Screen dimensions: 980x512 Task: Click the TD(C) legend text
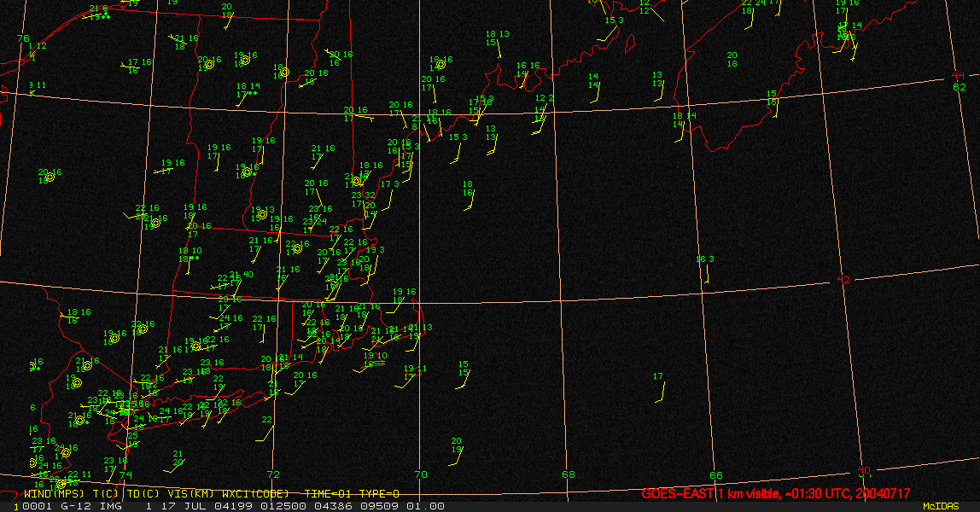[x=143, y=494]
